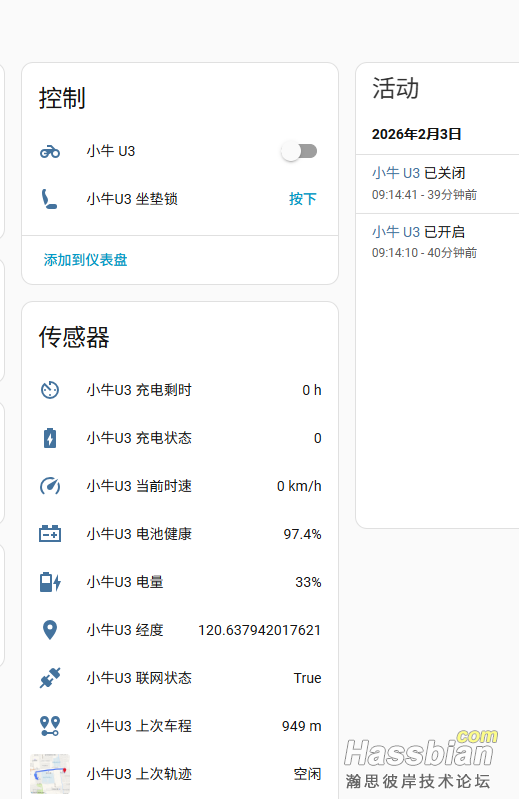
Task: Open 小牛U3 上次车程 sensor entry
Action: (x=180, y=726)
